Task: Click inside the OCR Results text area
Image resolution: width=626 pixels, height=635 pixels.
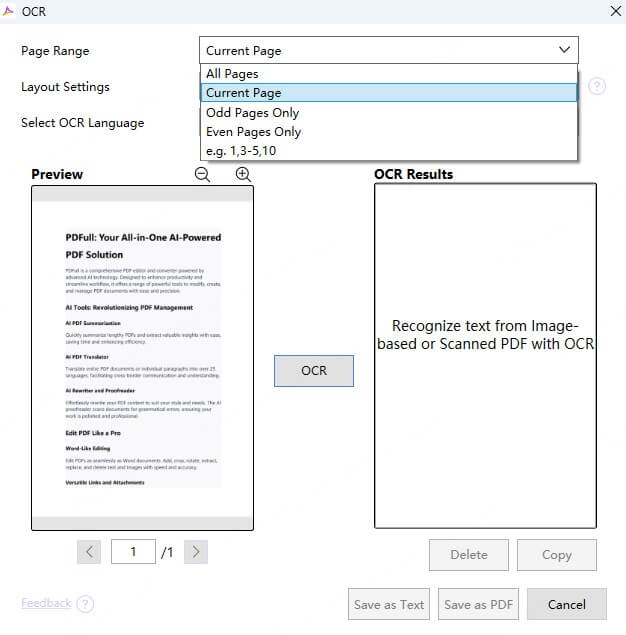Action: click(x=485, y=356)
